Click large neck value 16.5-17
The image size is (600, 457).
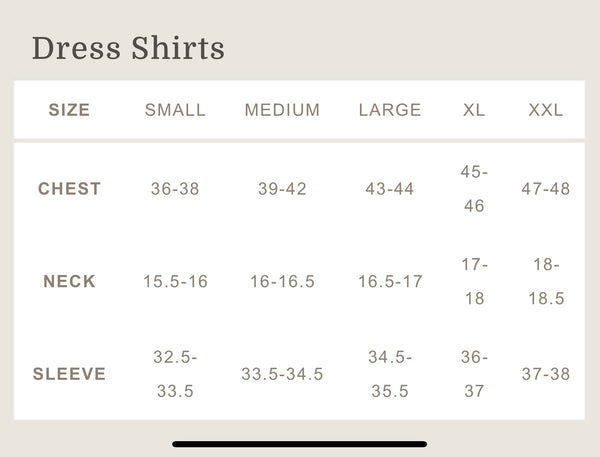390,282
